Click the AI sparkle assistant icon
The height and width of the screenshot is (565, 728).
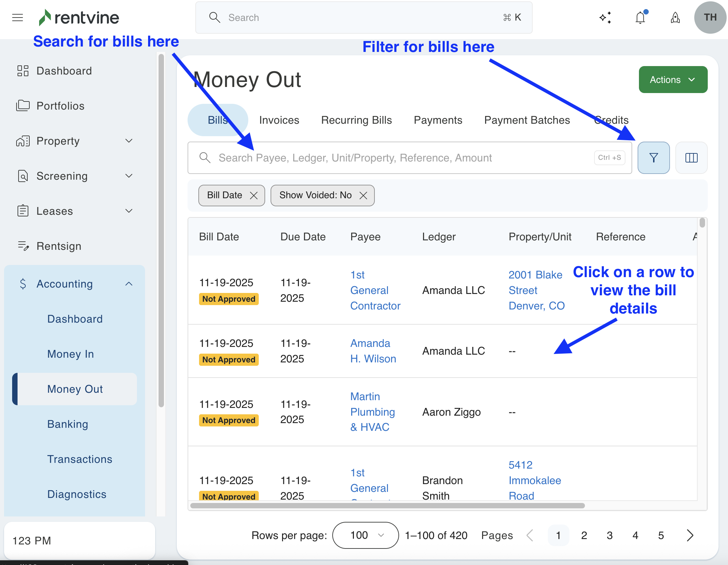[606, 18]
